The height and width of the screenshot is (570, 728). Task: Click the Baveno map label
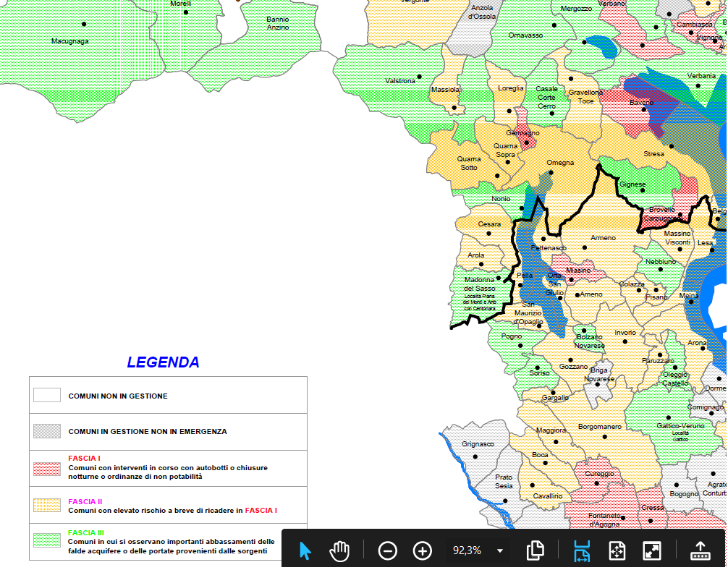click(642, 102)
